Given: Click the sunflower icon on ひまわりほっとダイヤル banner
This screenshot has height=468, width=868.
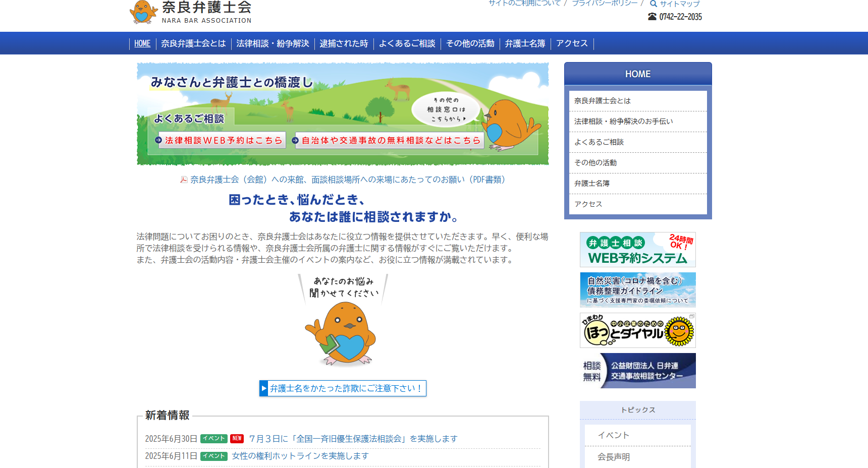Looking at the screenshot, I should 679,331.
